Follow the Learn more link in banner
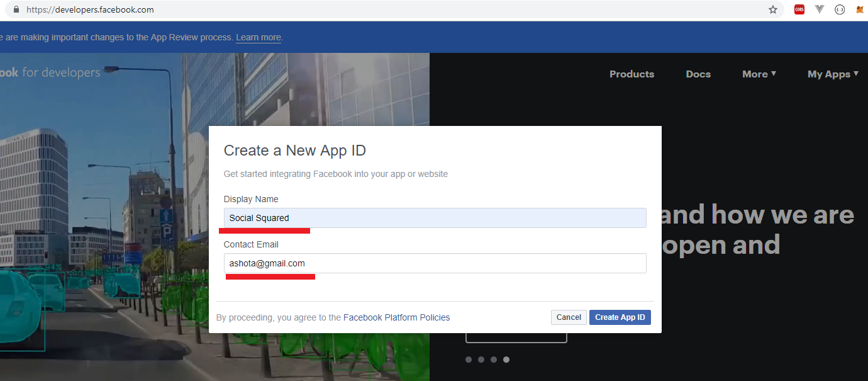The width and height of the screenshot is (868, 381). click(x=259, y=38)
